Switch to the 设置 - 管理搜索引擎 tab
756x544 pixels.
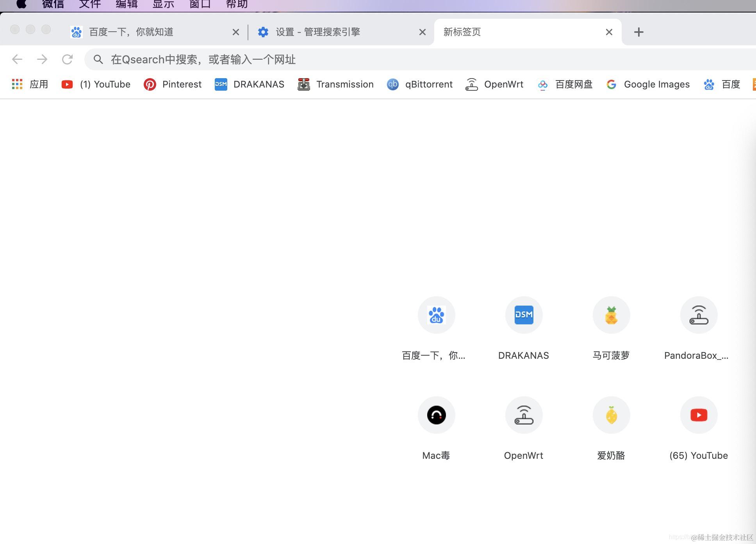(317, 32)
